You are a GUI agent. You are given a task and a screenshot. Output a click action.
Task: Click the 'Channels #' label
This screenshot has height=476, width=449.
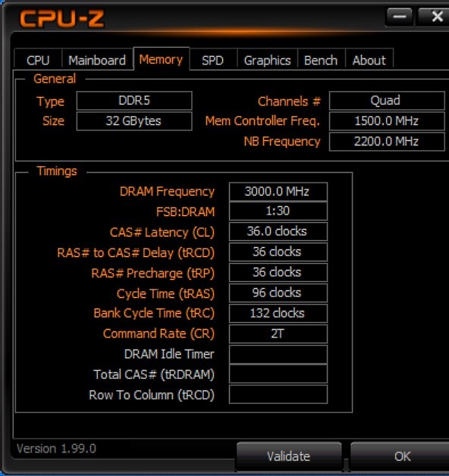pyautogui.click(x=289, y=101)
